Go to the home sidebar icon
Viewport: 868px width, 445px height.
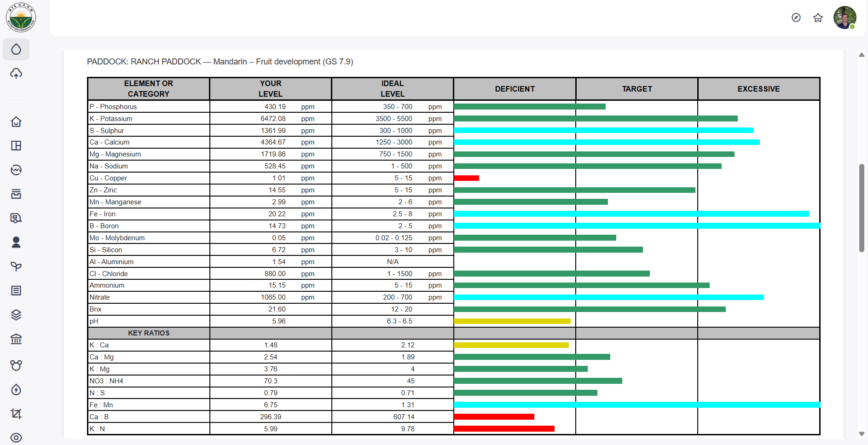pos(16,121)
